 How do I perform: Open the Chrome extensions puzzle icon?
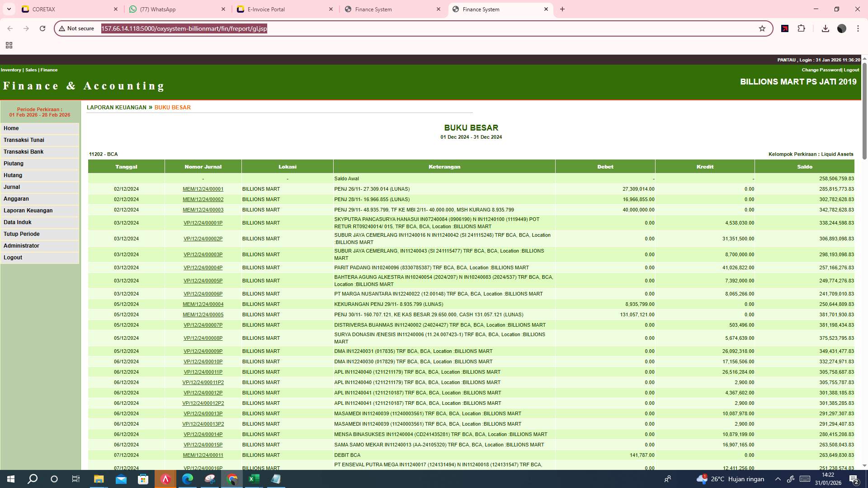click(x=801, y=28)
